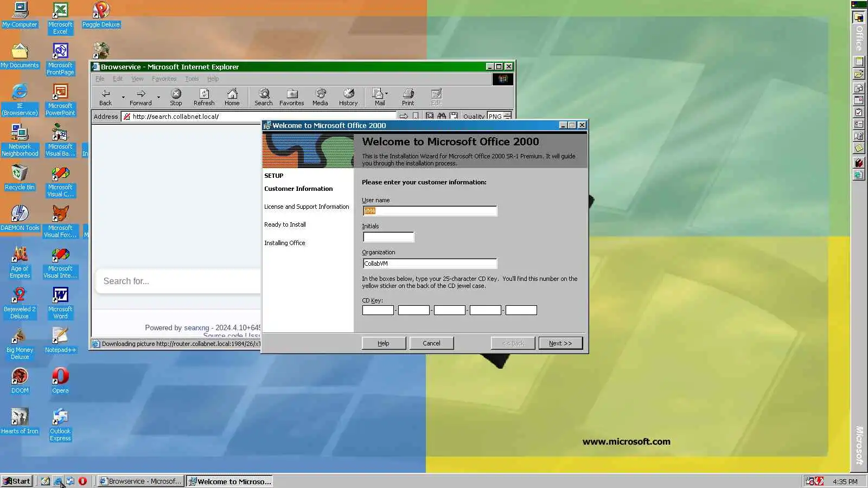Click the Organization field
Viewport: 868px width, 488px height.
pos(430,264)
